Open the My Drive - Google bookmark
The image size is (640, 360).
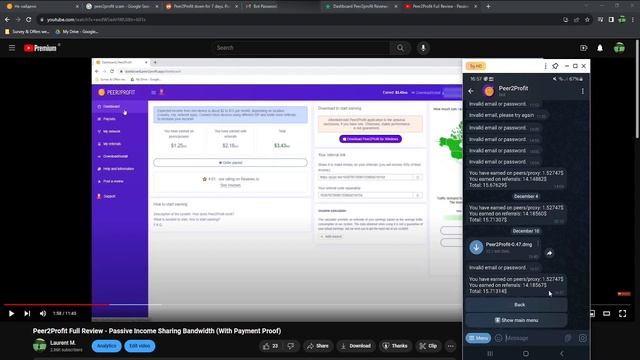pyautogui.click(x=76, y=31)
